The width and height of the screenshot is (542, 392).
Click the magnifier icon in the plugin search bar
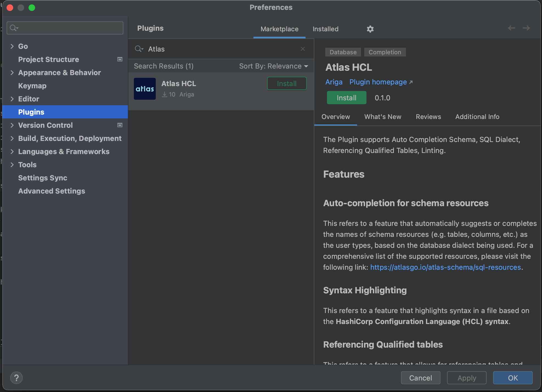click(x=139, y=49)
